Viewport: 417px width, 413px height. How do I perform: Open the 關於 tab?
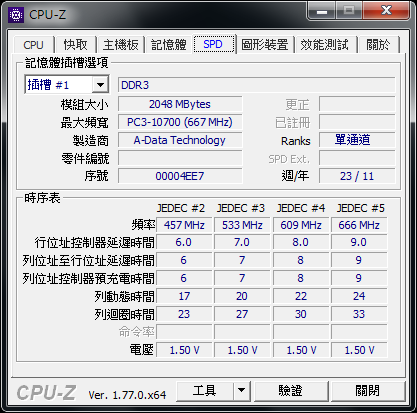pos(378,45)
